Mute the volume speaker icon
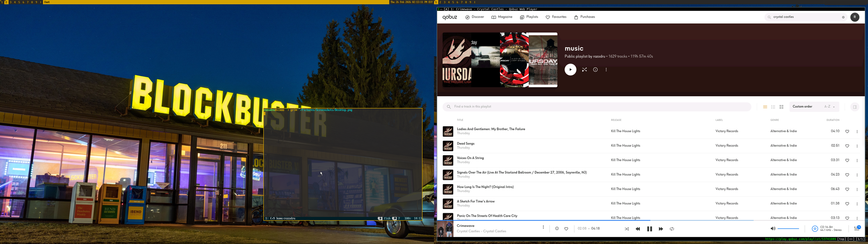Viewport: 868px width, 244px height. click(773, 229)
